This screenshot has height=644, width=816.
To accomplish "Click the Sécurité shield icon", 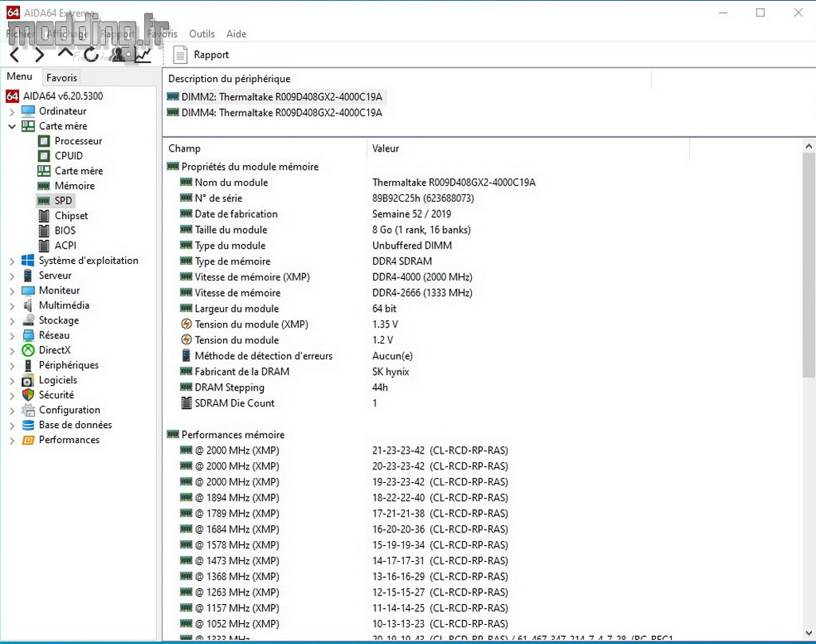I will tap(28, 395).
